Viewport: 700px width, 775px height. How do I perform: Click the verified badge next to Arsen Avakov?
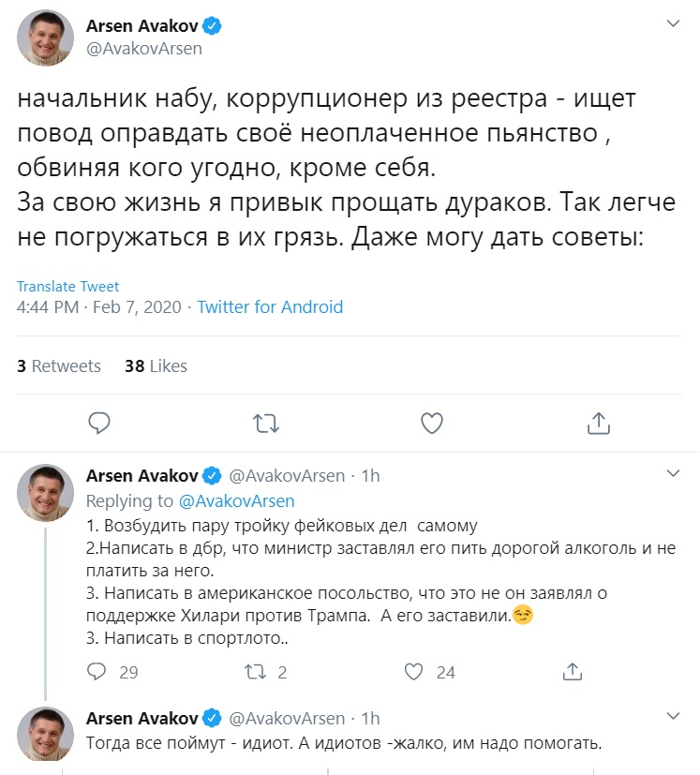pyautogui.click(x=214, y=25)
